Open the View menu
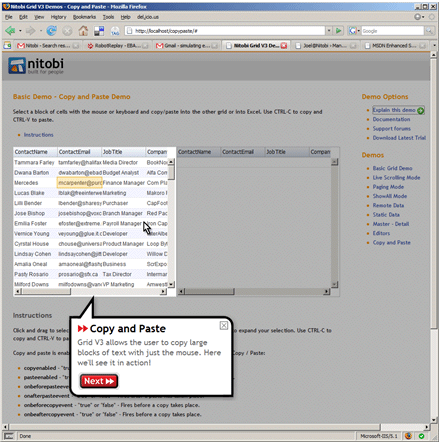The width and height of the screenshot is (439, 442). point(39,17)
